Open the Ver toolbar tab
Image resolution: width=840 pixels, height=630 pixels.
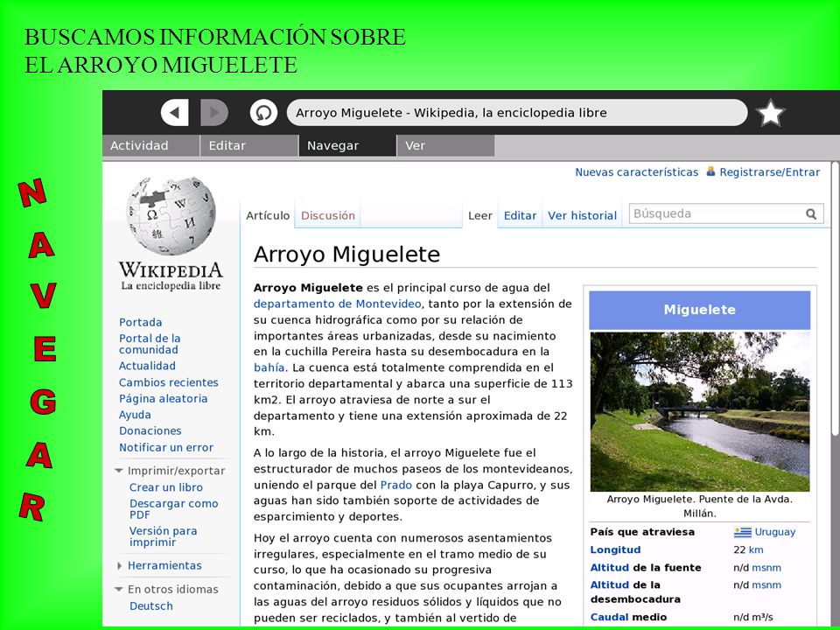445,146
